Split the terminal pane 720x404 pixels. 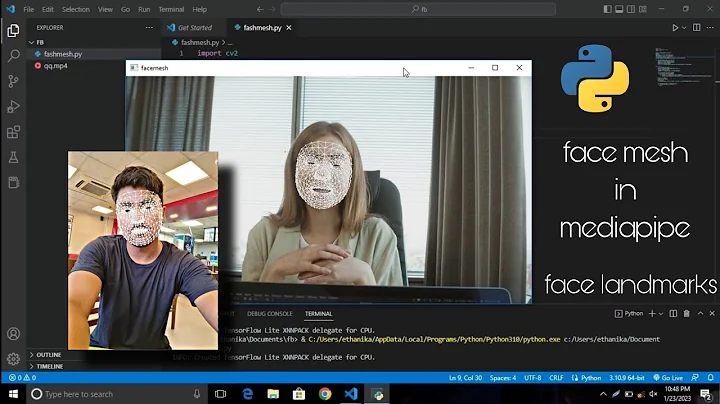click(x=673, y=314)
